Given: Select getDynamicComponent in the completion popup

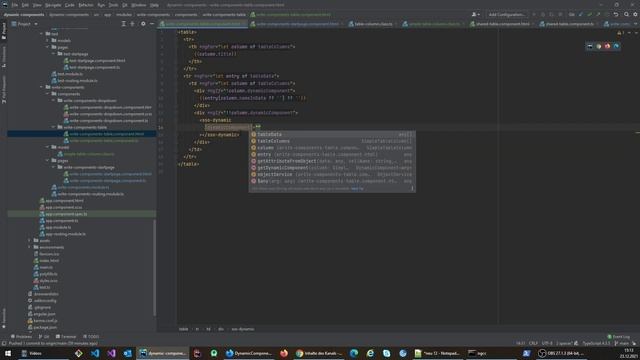Looking at the screenshot, I should [x=332, y=168].
